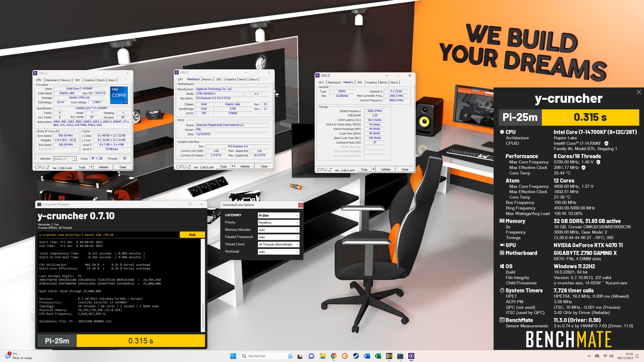
Task: Click the OneDrive cloud tray icon
Action: click(597, 356)
